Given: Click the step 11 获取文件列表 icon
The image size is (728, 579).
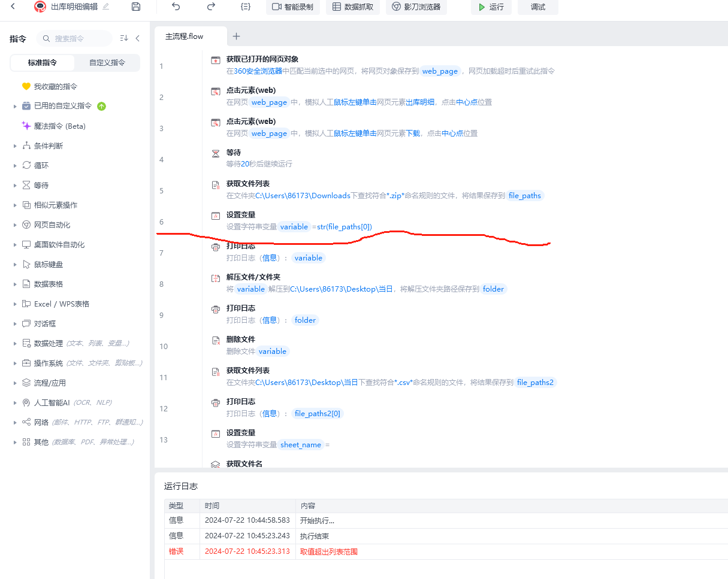Looking at the screenshot, I should coord(216,371).
